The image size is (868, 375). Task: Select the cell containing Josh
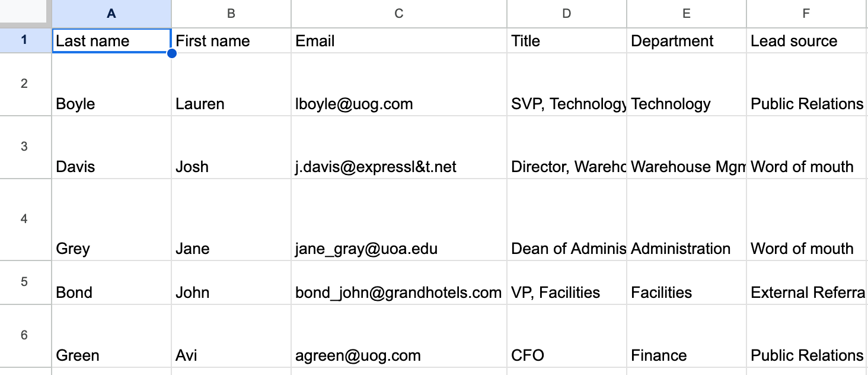pos(231,167)
